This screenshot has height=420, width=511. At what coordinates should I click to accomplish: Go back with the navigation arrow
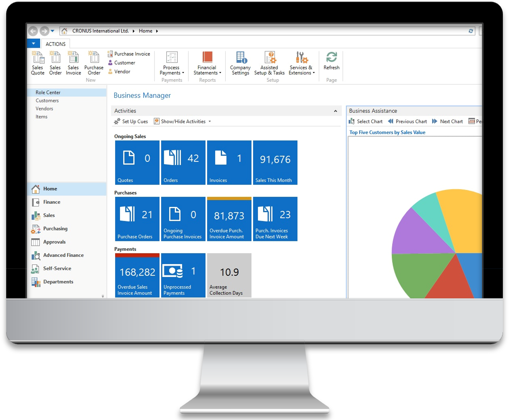(33, 31)
